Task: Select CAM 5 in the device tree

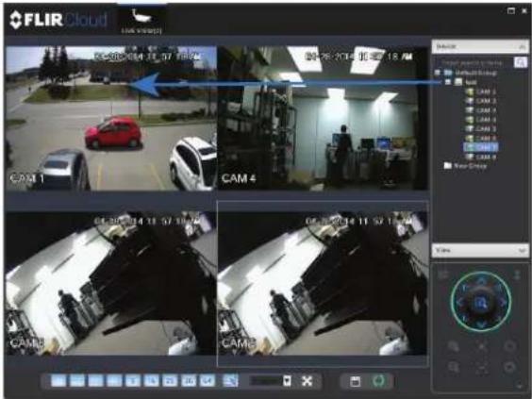Action: click(481, 129)
